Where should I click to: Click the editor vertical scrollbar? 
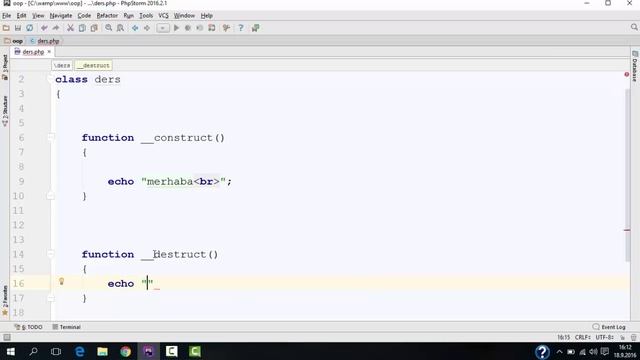627,176
